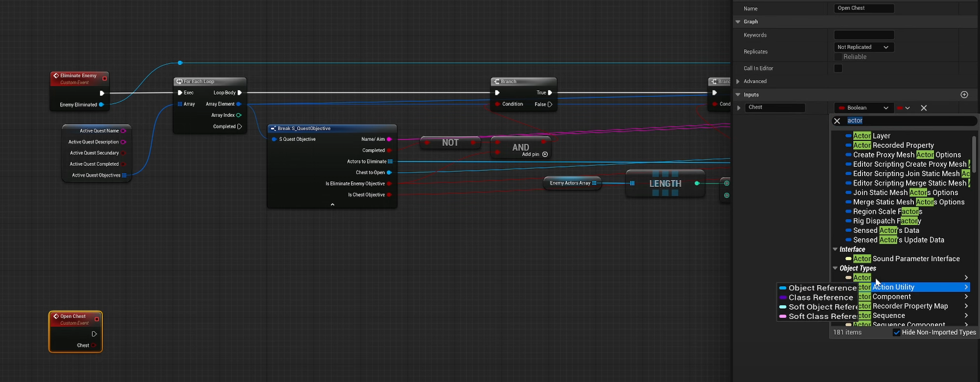Viewport: 980px width, 382px height.
Task: Choose Soft Class Reference from the submenu
Action: point(818,316)
